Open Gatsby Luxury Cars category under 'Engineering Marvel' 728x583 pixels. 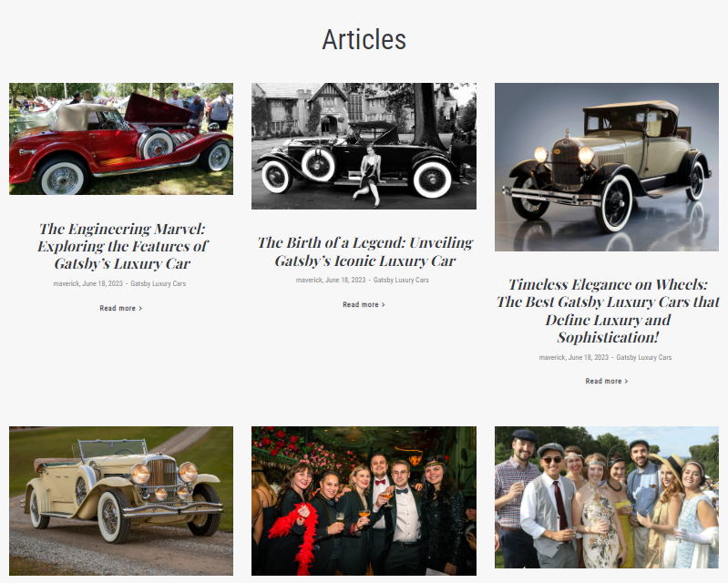pos(158,284)
